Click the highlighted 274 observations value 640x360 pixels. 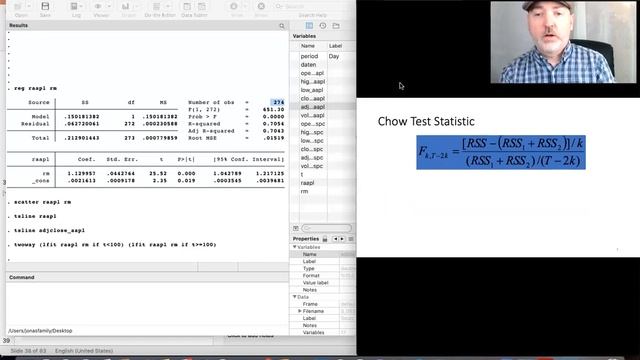pyautogui.click(x=278, y=102)
